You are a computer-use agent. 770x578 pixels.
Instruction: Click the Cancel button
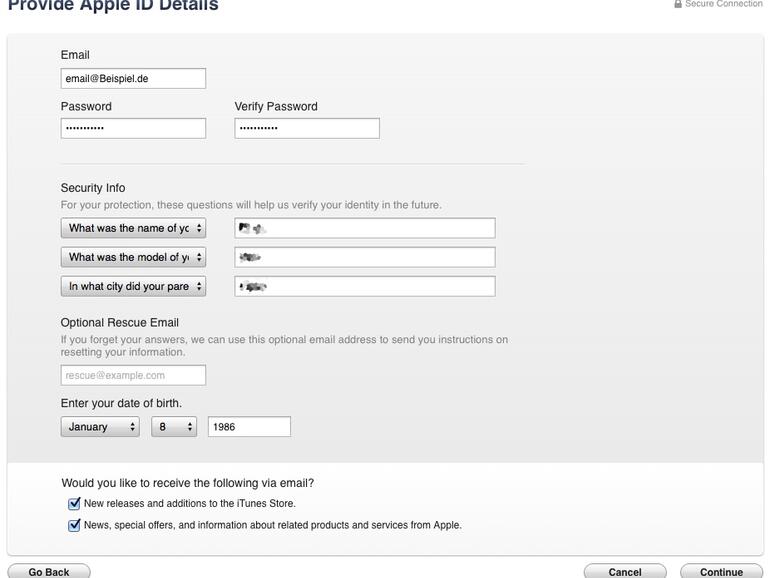(625, 572)
